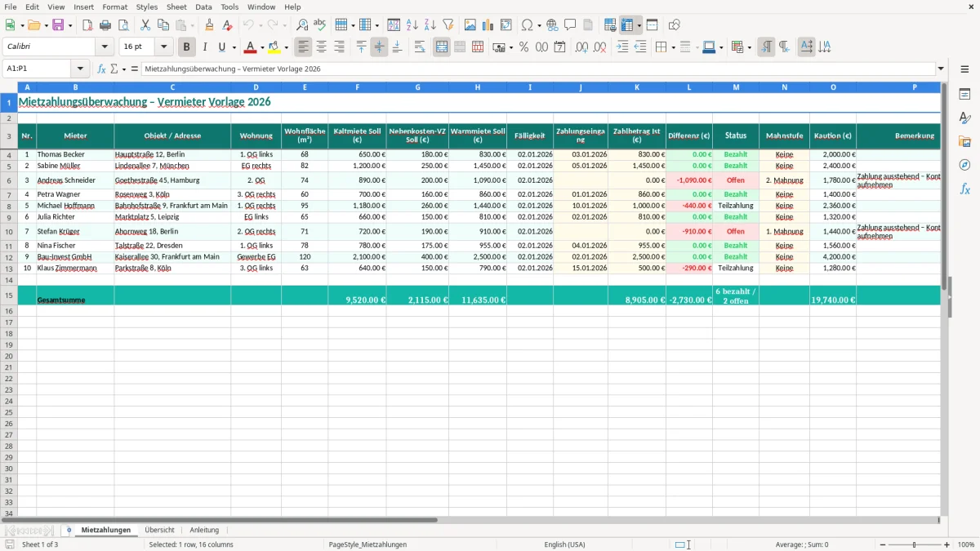Open the Font Size dropdown
The image size is (980, 551).
point(163,47)
